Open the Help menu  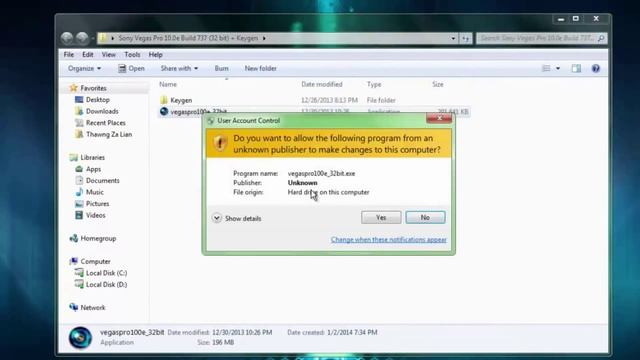(x=156, y=55)
